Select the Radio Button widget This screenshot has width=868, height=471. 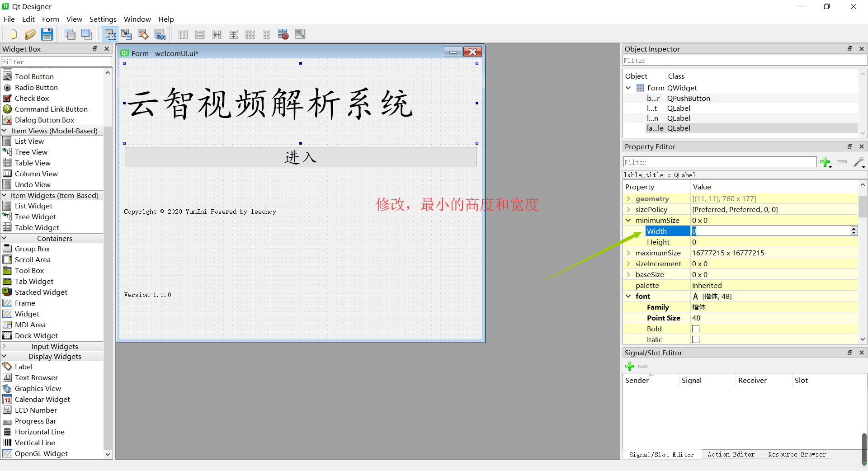[36, 87]
